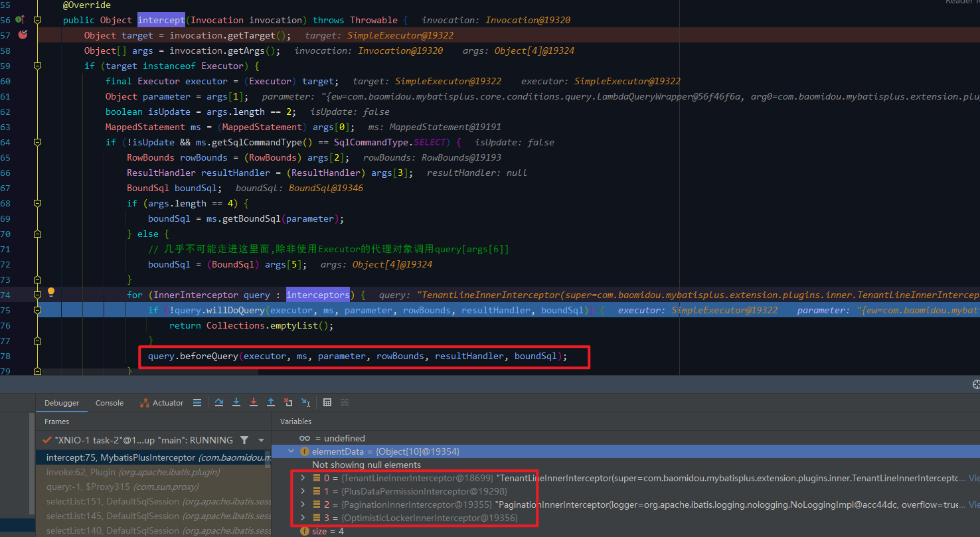The height and width of the screenshot is (537, 980).
Task: Click the array element icon for index 3
Action: pyautogui.click(x=317, y=518)
